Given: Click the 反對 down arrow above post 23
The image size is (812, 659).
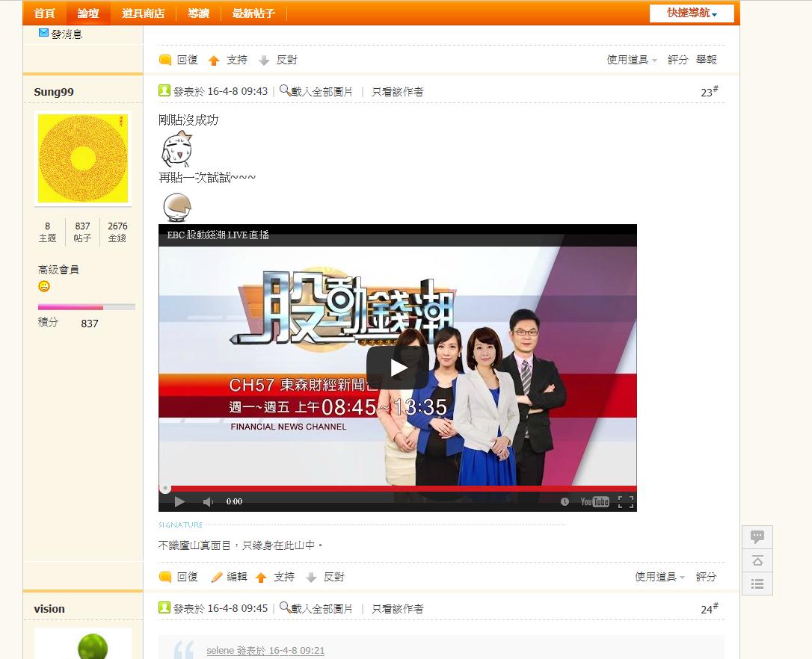Looking at the screenshot, I should click(x=264, y=61).
